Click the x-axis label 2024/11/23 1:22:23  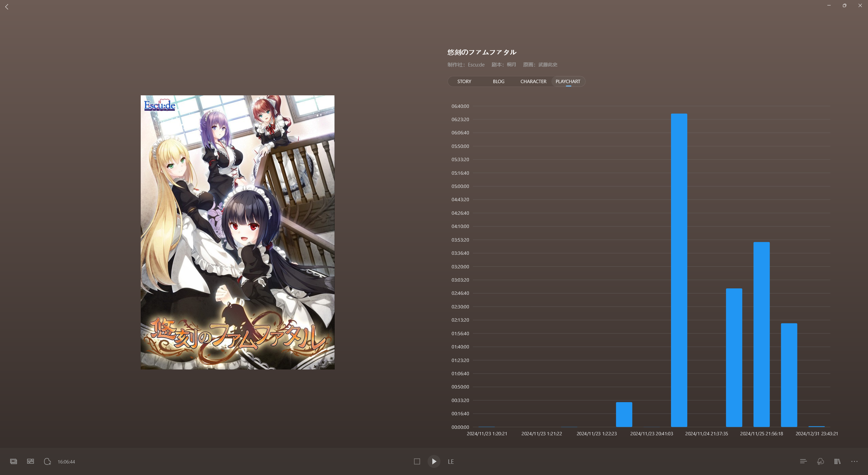pyautogui.click(x=597, y=434)
